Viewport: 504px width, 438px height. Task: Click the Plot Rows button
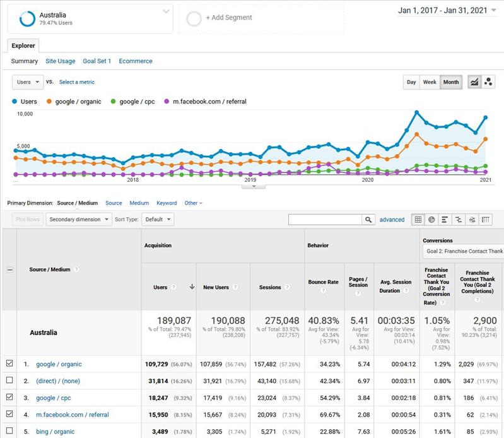coord(28,220)
